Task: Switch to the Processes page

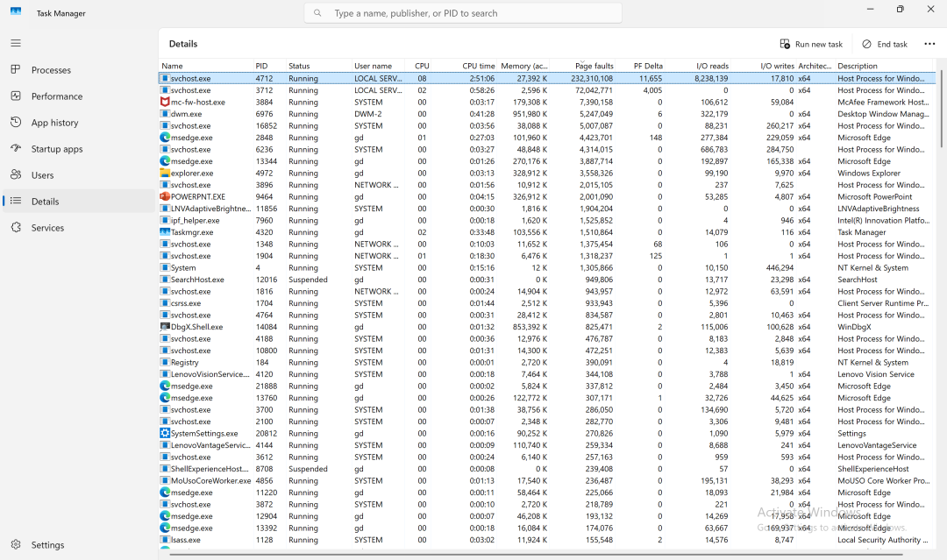Action: [x=79, y=70]
